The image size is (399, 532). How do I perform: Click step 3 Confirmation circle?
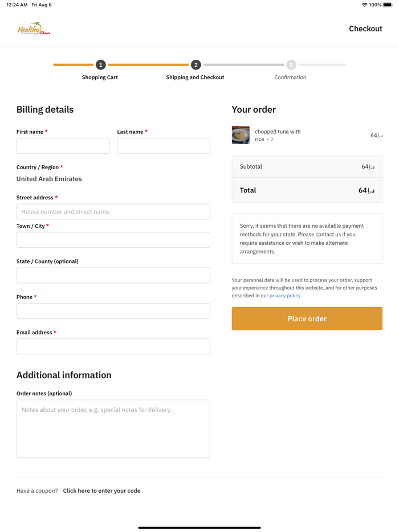291,65
